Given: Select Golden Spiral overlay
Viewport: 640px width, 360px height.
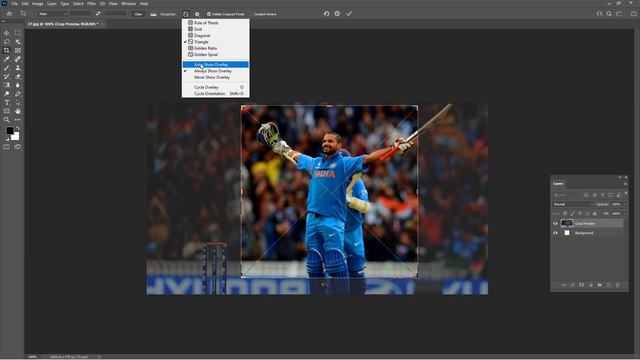Looking at the screenshot, I should point(215,54).
